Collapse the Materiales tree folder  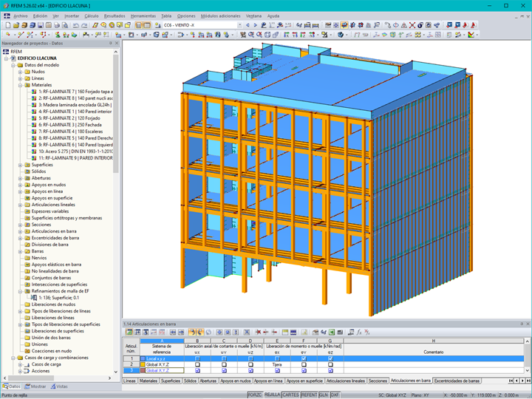(20, 85)
